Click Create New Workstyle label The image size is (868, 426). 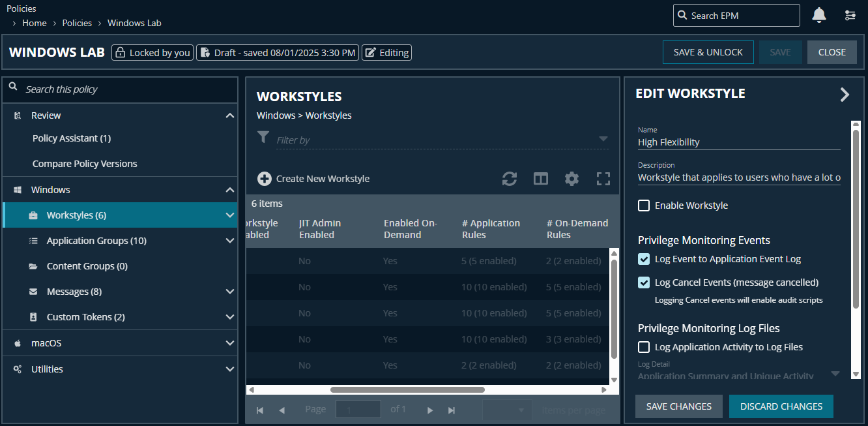point(323,179)
